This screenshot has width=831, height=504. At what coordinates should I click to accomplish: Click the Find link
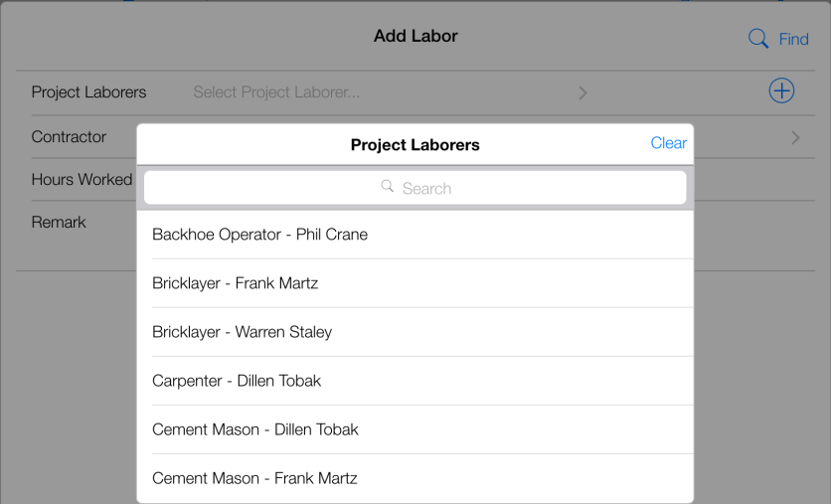(793, 40)
